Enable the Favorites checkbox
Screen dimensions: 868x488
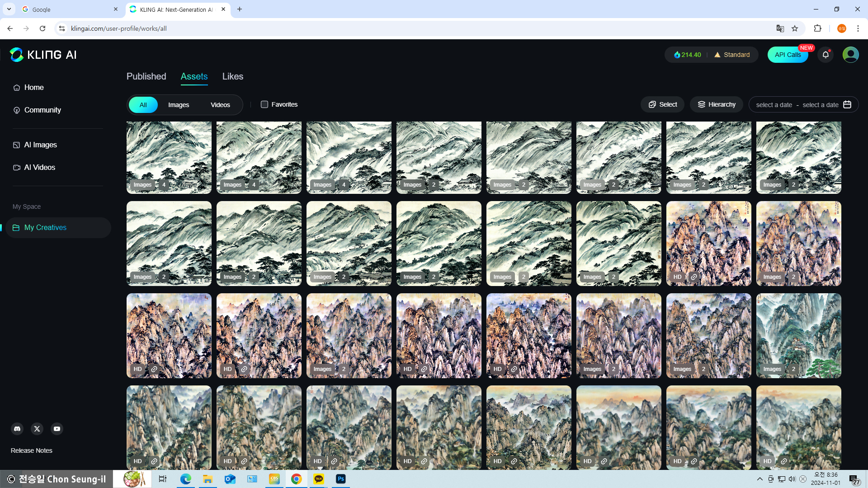(264, 104)
